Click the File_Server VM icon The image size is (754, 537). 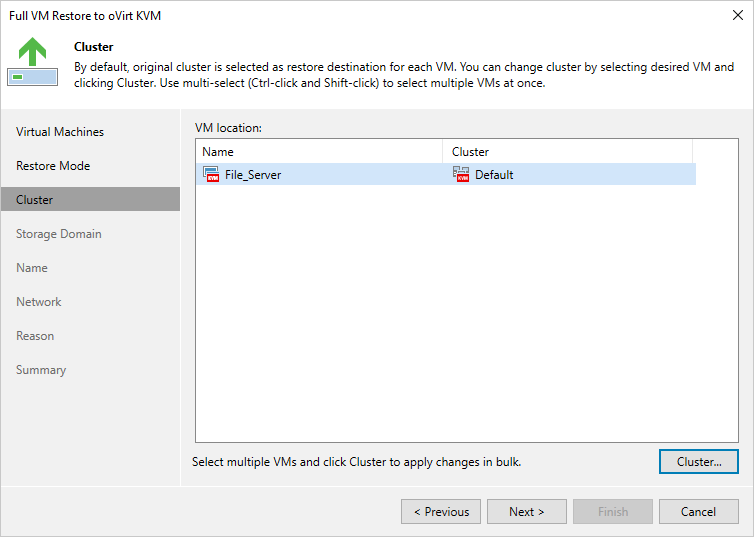click(211, 174)
